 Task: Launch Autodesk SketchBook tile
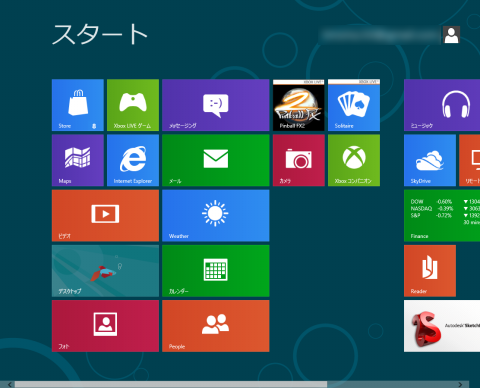pos(442,326)
